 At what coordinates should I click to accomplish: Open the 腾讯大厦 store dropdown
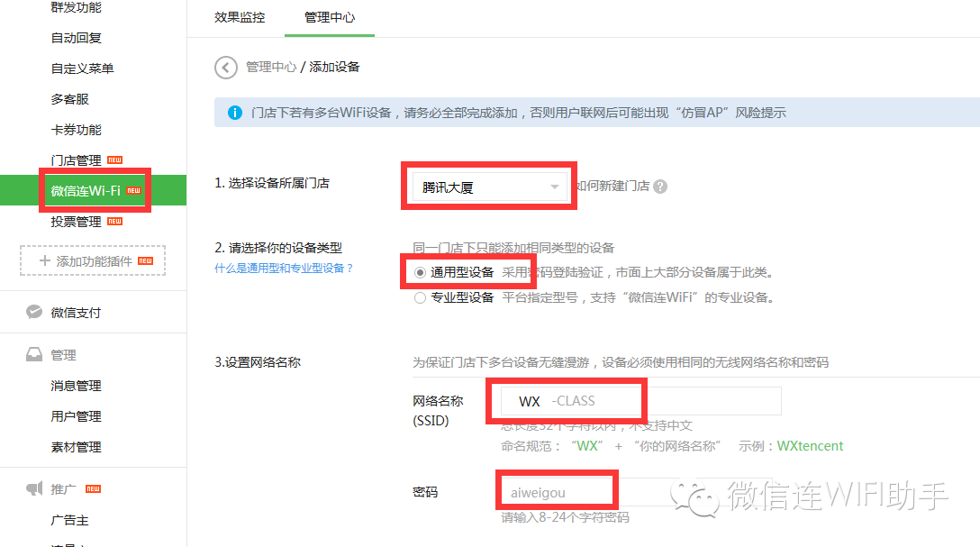click(489, 187)
